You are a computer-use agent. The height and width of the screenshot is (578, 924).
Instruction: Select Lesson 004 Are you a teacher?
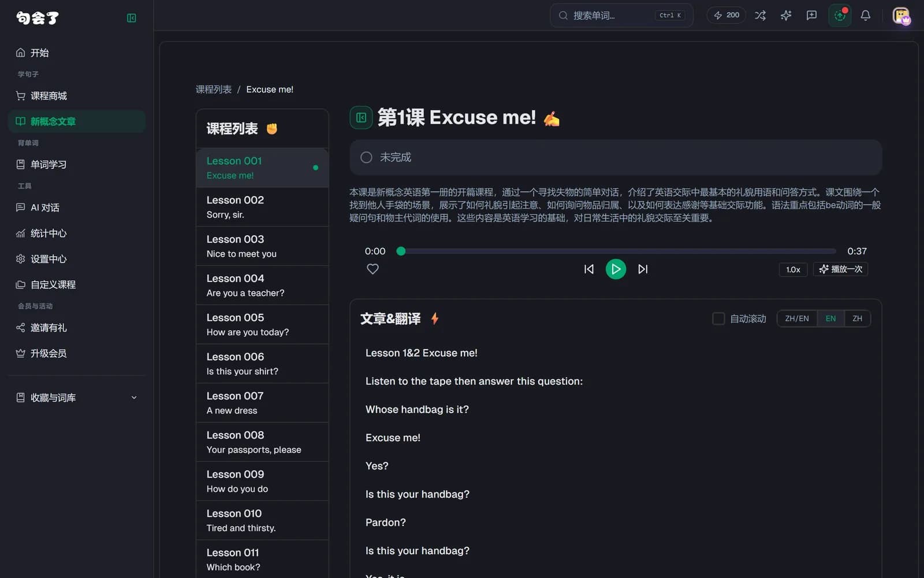262,286
